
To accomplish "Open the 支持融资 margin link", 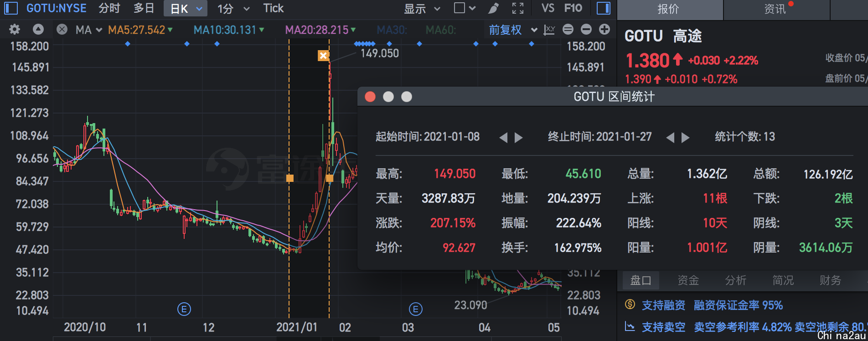I will coord(664,305).
